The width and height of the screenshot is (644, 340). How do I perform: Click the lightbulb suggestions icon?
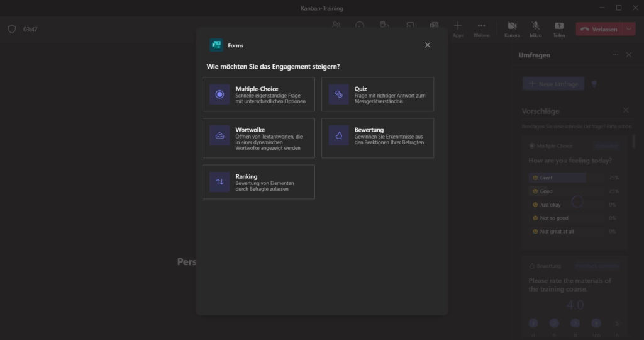click(x=594, y=84)
